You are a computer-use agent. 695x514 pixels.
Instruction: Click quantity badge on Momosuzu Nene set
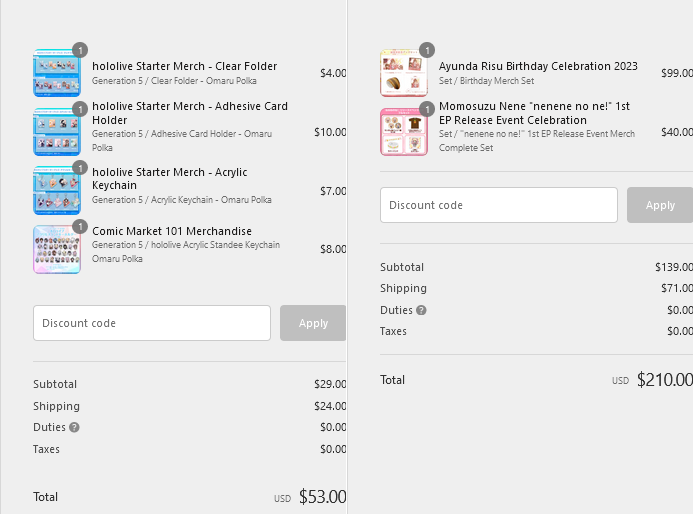[427, 109]
